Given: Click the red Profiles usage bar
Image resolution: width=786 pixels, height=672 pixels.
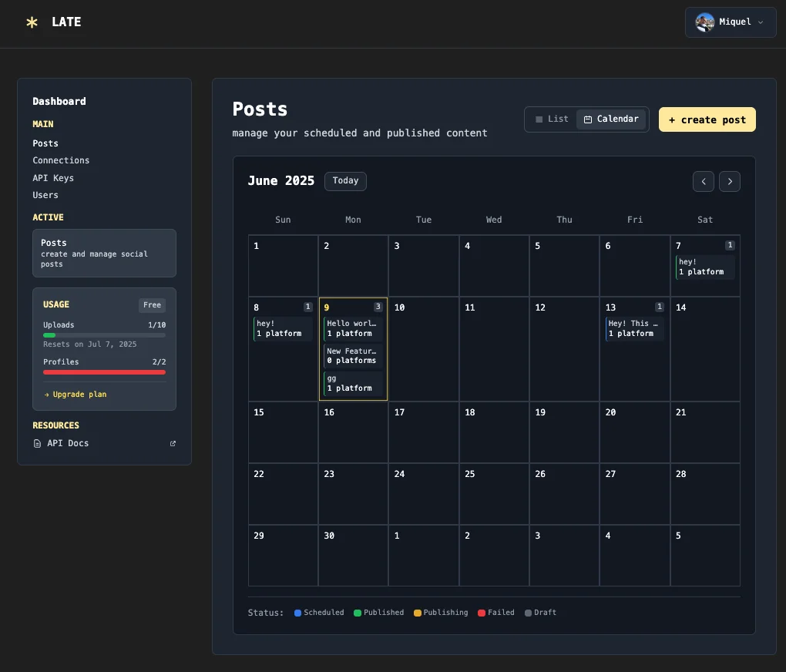Looking at the screenshot, I should [x=104, y=372].
